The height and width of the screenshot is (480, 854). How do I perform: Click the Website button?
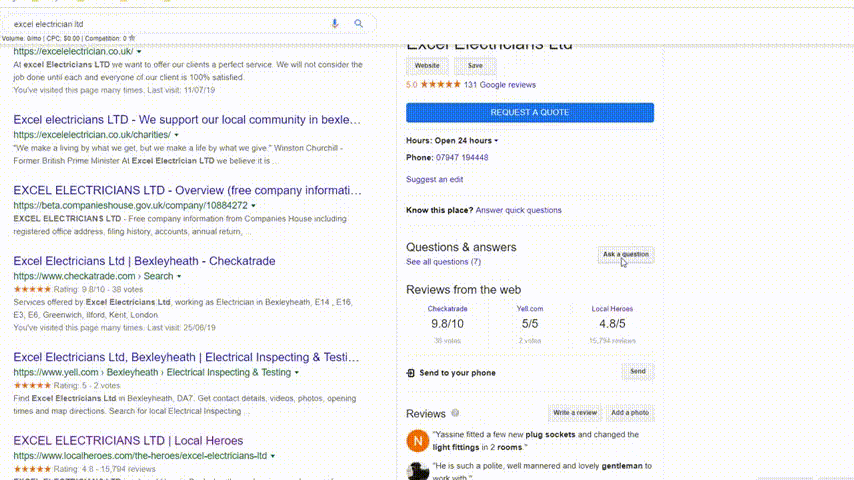(427, 65)
